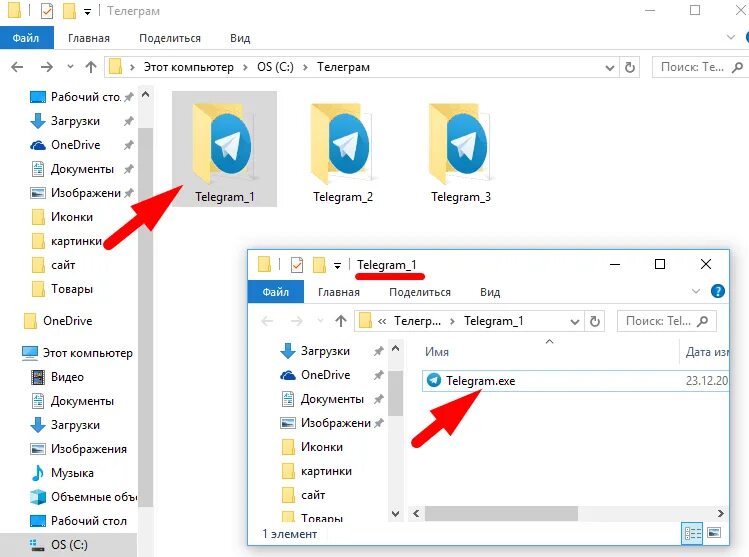Open the Telegram_2 folder
The image size is (749, 557).
coord(342,153)
